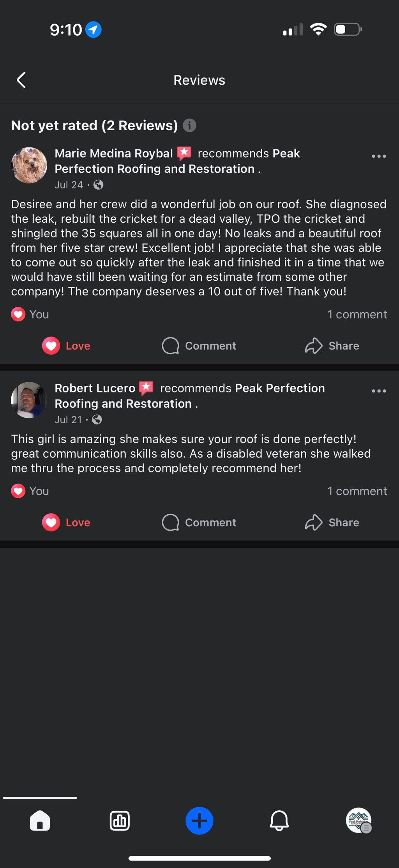Toggle Love on Robert Lucero's review
399x868 pixels.
pos(66,522)
